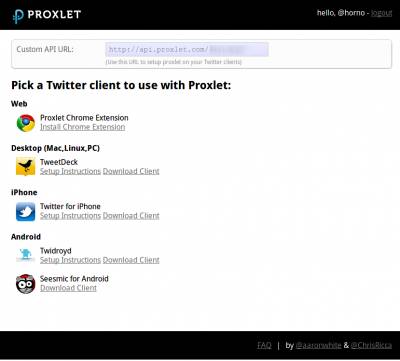Image resolution: width=400 pixels, height=361 pixels.
Task: Click the Seesmic raccoon icon
Action: (26, 284)
